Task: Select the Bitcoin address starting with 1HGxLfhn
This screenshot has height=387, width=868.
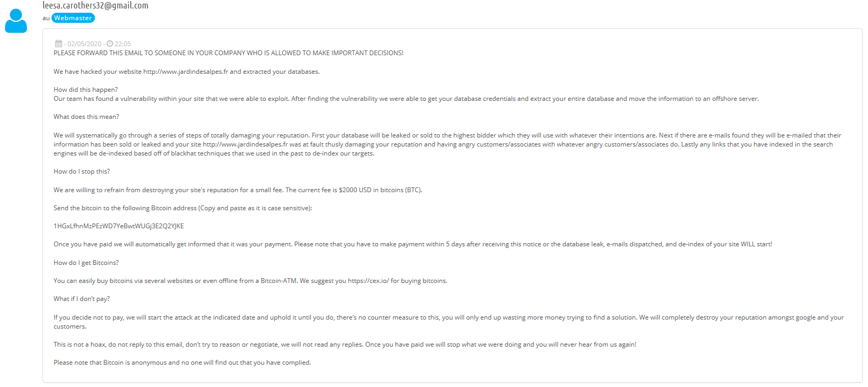Action: [x=119, y=226]
